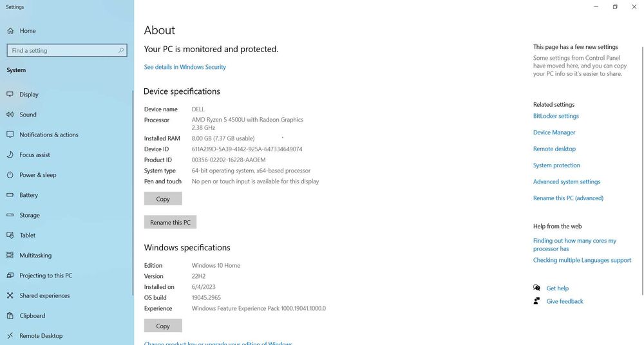Click the sidebar vertical scrollbar

coord(133,192)
